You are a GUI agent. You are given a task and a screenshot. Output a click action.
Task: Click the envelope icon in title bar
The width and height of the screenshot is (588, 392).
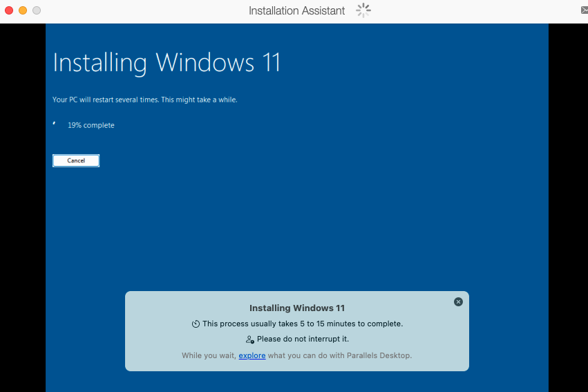585,10
